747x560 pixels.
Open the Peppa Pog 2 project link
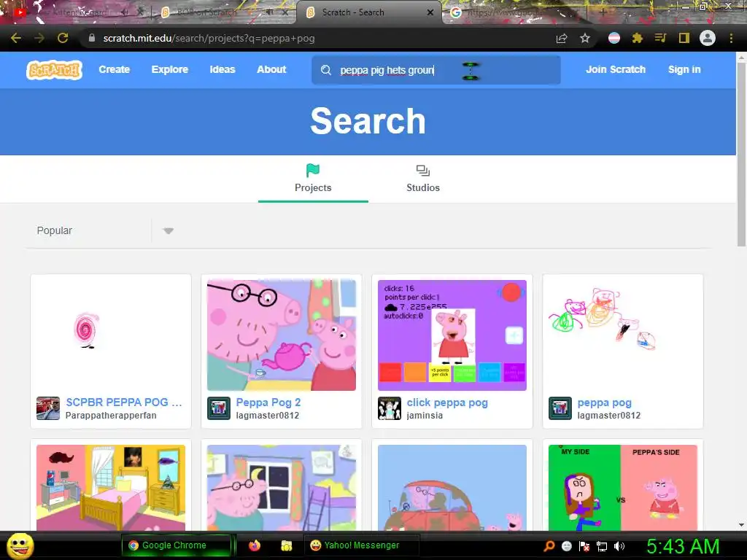tap(268, 402)
